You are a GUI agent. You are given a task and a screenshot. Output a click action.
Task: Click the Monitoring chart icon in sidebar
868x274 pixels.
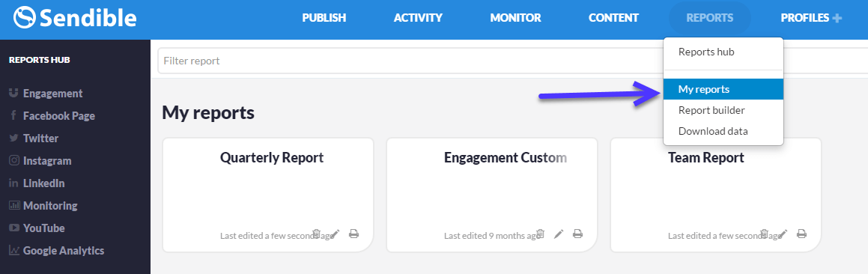13,205
